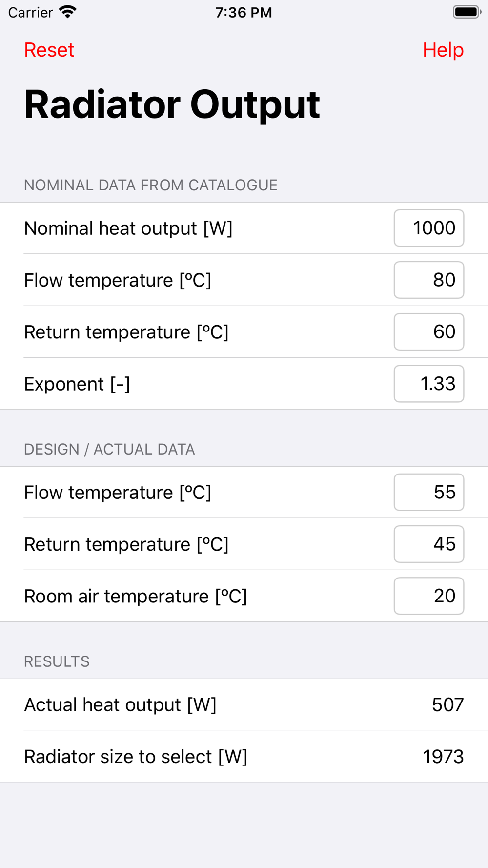Select nominal Flow temperature field showing 80

428,280
